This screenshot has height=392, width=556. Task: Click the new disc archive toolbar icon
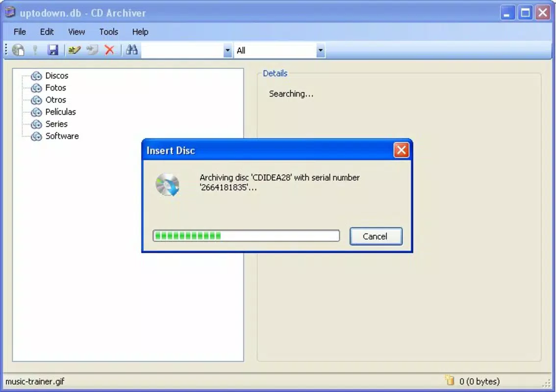pos(18,50)
